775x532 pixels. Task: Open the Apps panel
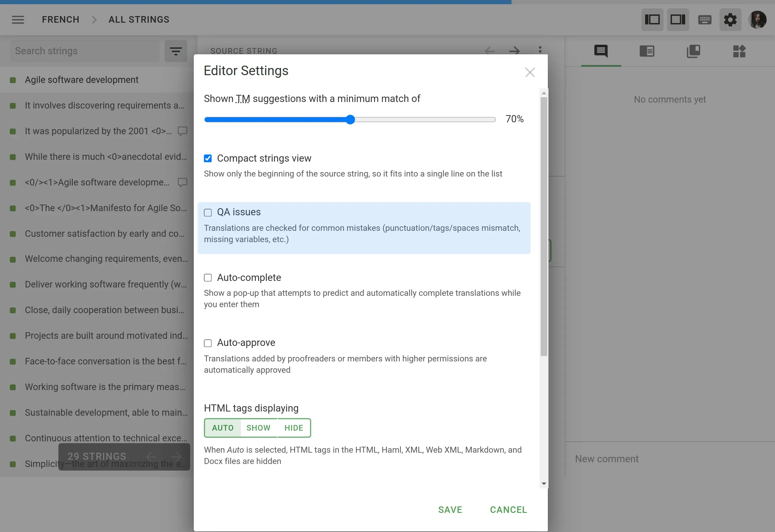tap(739, 51)
